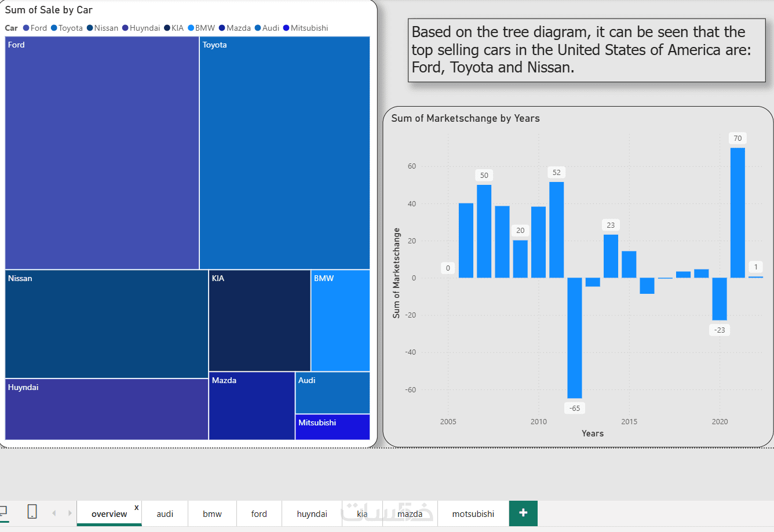This screenshot has height=532, width=774.
Task: Select the BMW treemap tile
Action: coord(341,320)
